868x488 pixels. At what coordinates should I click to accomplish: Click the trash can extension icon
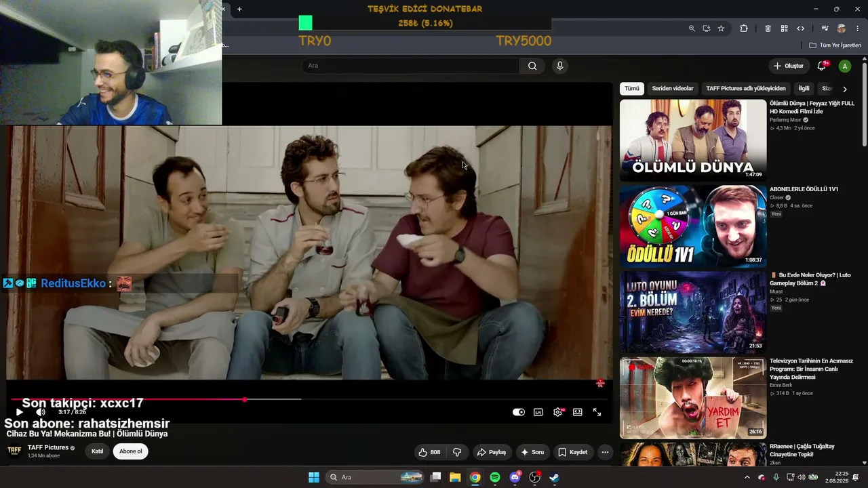[768, 28]
